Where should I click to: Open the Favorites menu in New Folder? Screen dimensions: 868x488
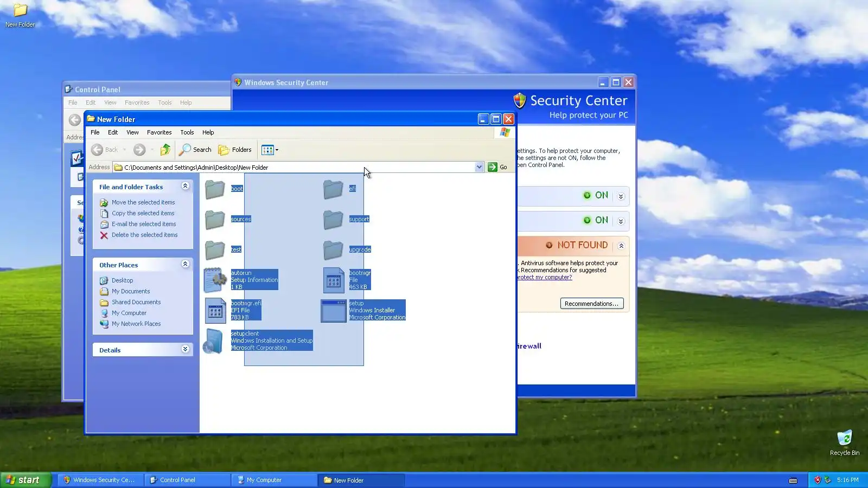159,132
